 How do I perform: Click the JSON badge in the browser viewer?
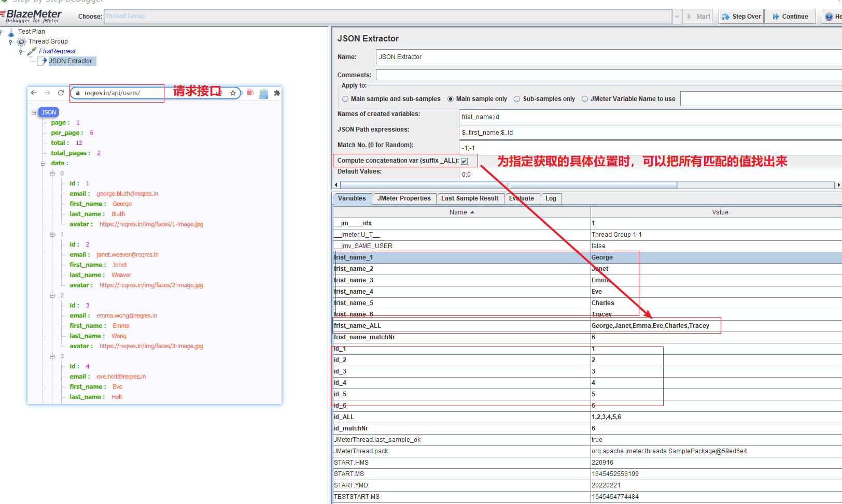tap(49, 112)
